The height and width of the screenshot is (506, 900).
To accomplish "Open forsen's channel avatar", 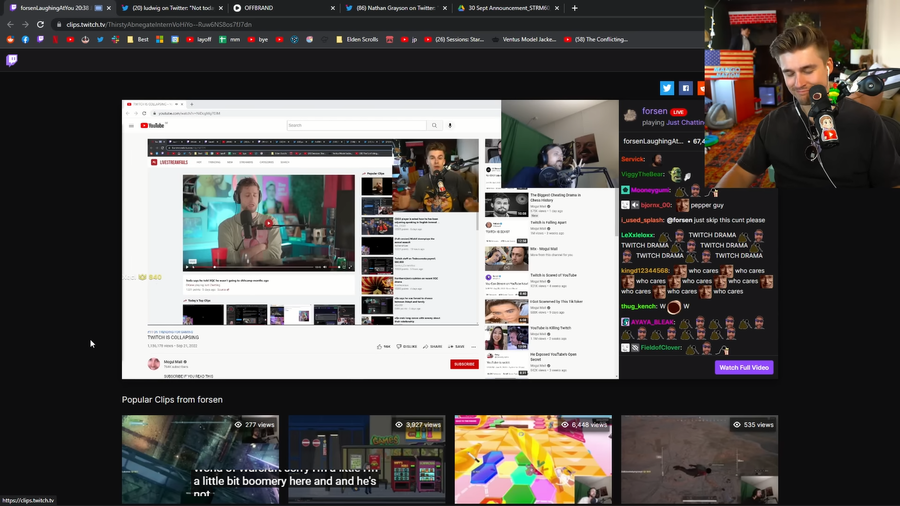I will 630,115.
